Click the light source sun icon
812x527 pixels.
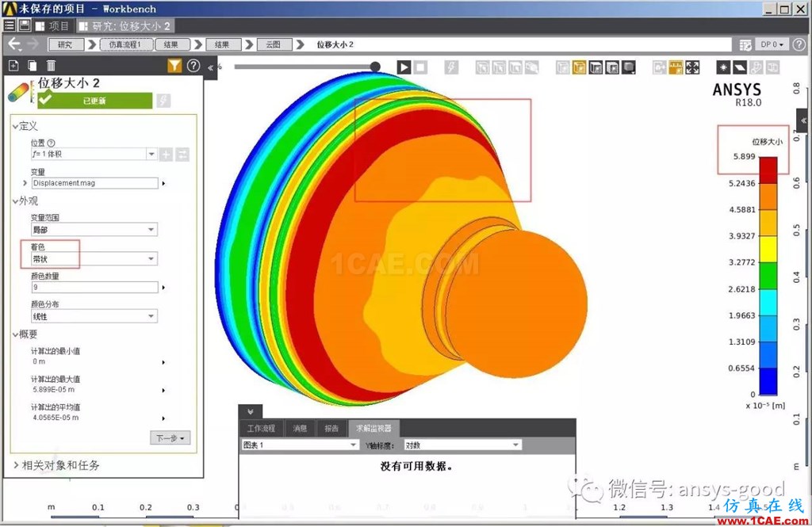click(x=723, y=67)
